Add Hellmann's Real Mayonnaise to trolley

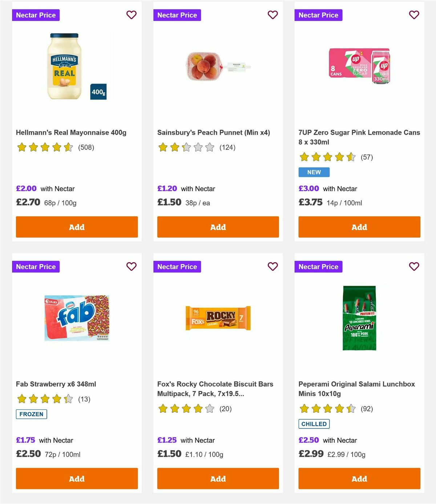76,227
